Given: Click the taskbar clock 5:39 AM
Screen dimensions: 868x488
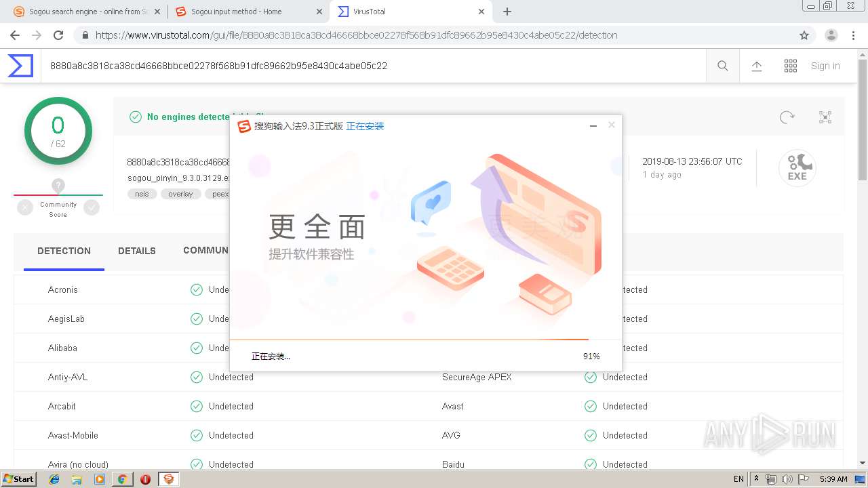Looking at the screenshot, I should pyautogui.click(x=833, y=479).
